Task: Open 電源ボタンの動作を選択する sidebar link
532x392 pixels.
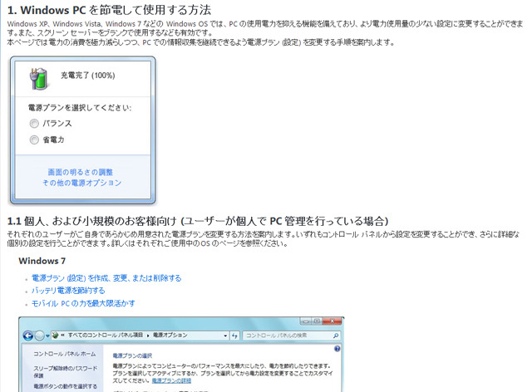Action: pyautogui.click(x=65, y=386)
